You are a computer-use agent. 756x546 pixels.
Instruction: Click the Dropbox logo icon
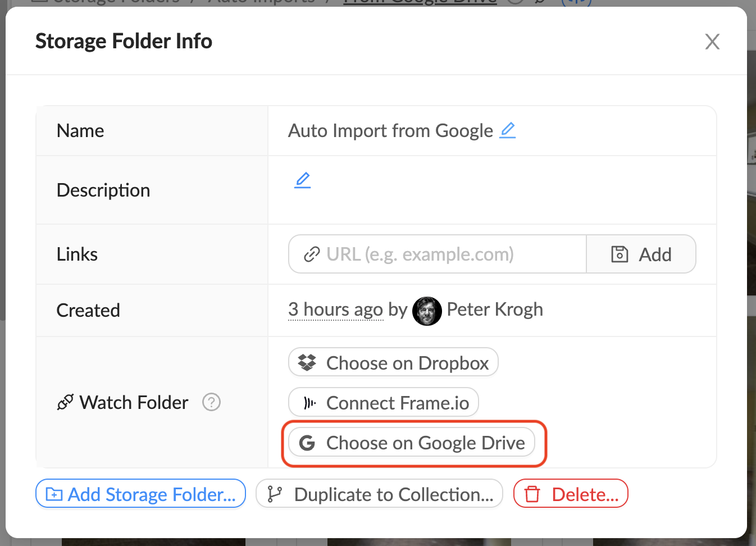(x=307, y=363)
